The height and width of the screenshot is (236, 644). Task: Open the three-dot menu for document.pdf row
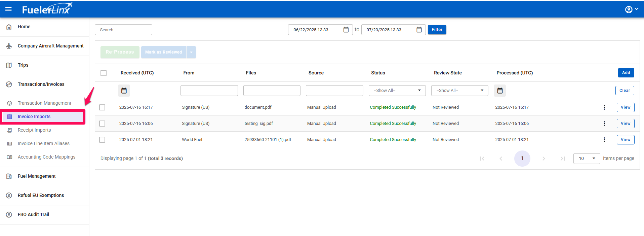click(604, 107)
